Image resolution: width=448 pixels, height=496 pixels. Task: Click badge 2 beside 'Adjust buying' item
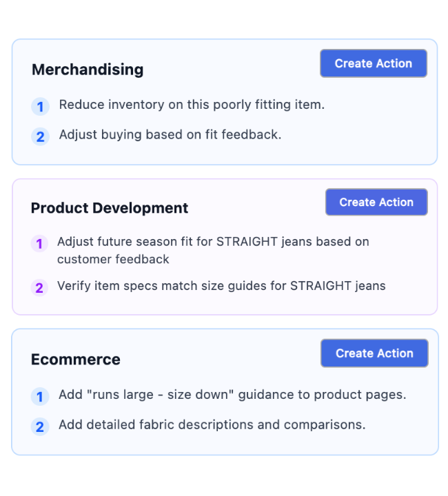coord(40,136)
